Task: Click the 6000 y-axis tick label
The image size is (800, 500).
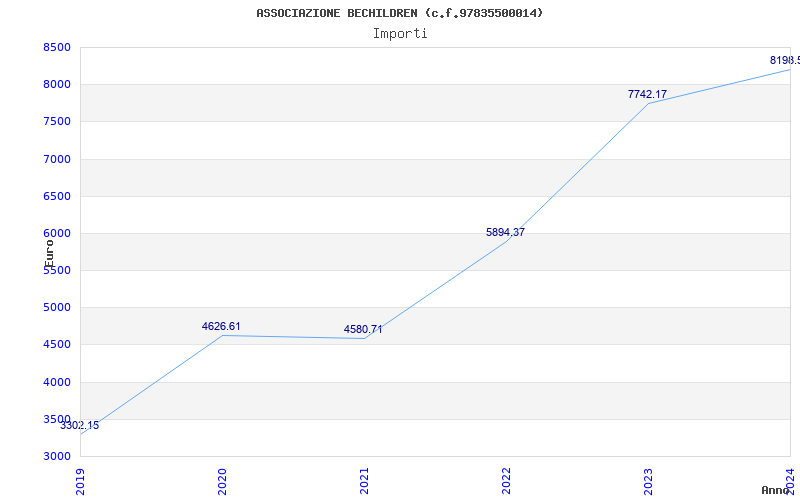Action: coord(57,234)
